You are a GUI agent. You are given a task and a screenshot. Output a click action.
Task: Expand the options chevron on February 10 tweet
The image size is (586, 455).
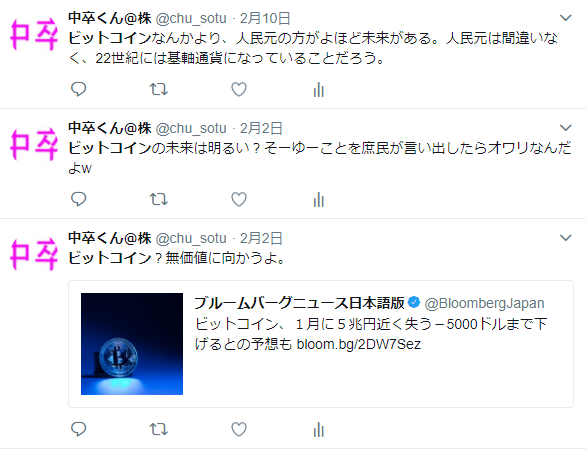[566, 18]
